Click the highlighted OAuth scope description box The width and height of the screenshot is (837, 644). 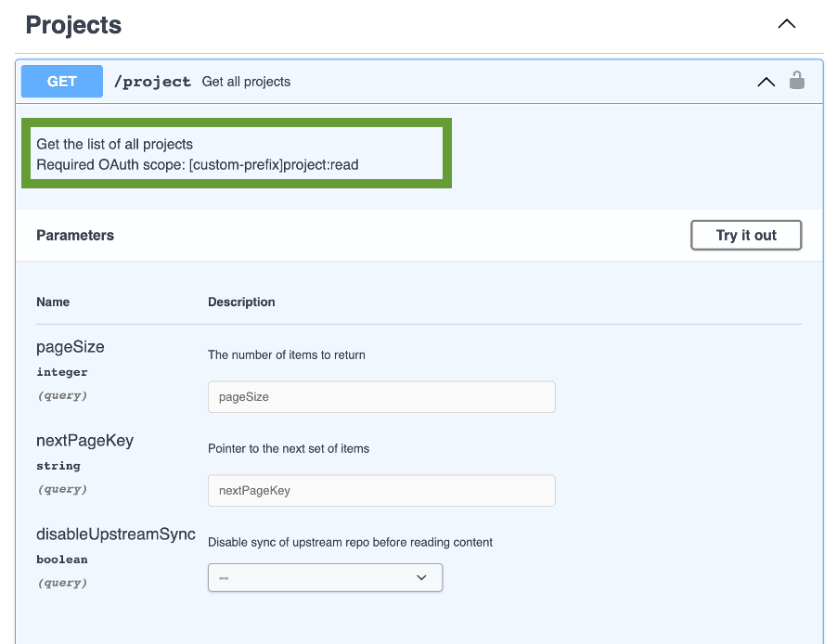236,154
